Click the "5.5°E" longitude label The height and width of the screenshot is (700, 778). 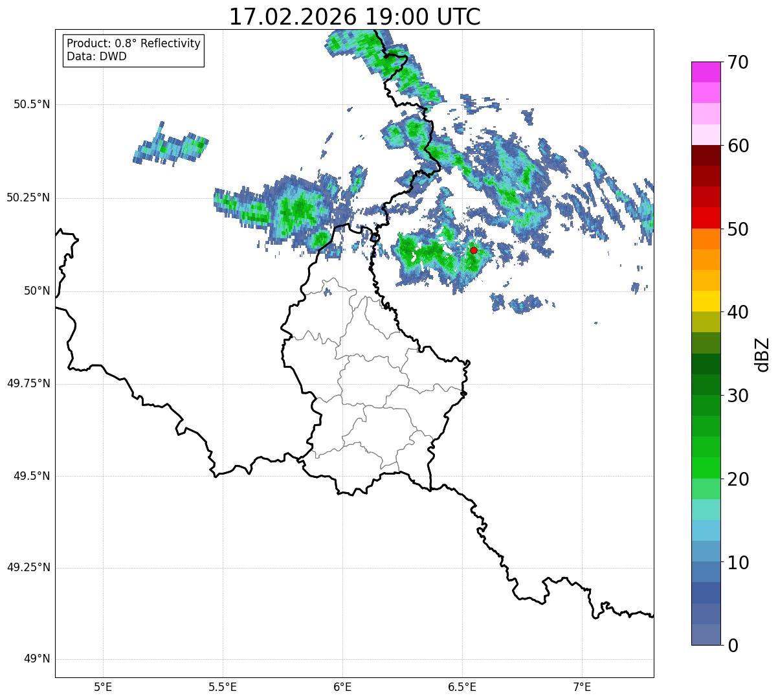pos(223,687)
